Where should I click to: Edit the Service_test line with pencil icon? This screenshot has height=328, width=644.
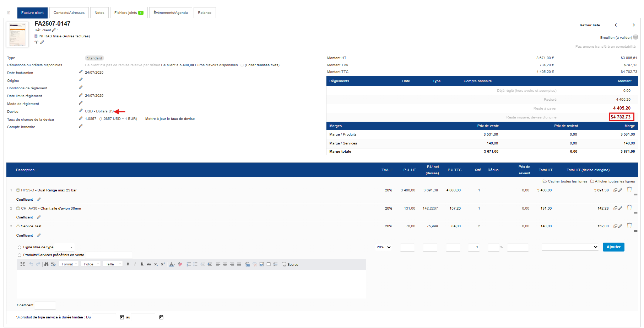click(620, 226)
